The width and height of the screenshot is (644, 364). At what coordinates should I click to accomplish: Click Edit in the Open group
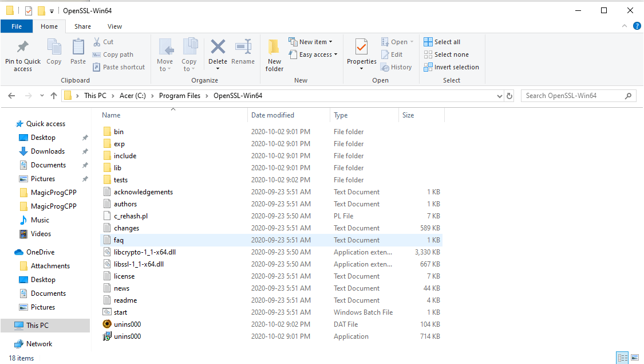click(x=392, y=54)
